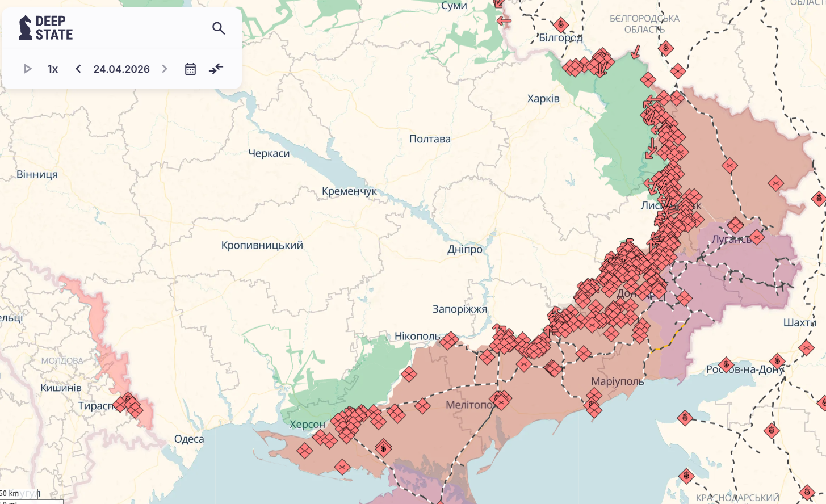This screenshot has height=504, width=826.
Task: Select marker on Ростов-на-Дону label
Action: (x=726, y=364)
